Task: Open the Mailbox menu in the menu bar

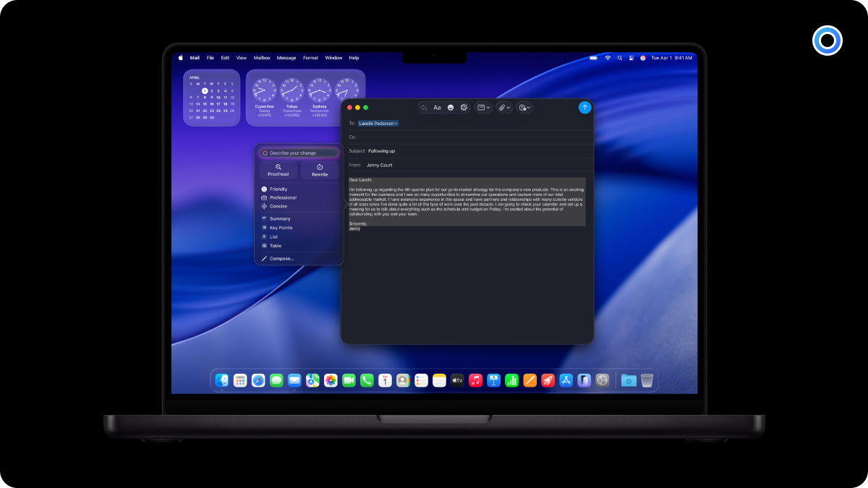Action: 262,58
